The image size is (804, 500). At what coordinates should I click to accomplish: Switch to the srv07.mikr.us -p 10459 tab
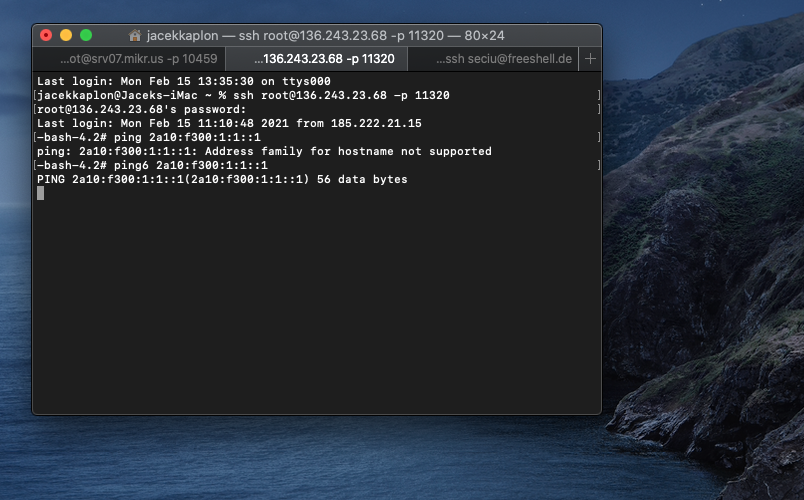pyautogui.click(x=129, y=59)
